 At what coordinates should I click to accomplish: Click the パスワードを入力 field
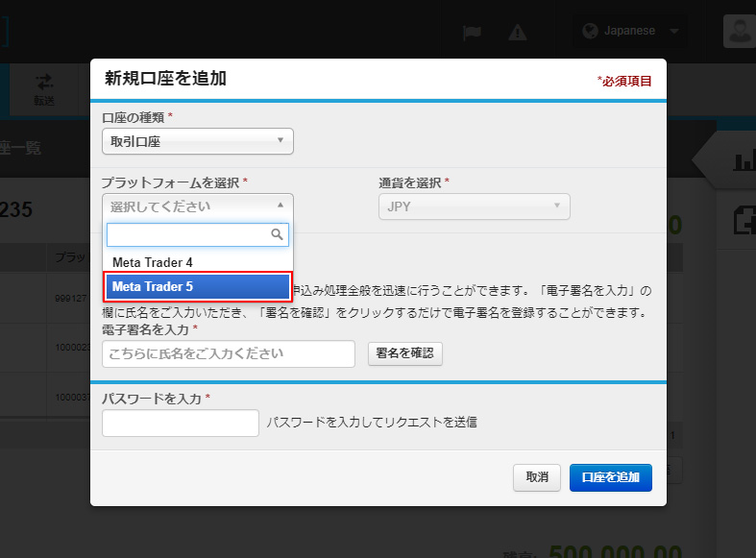coord(181,424)
